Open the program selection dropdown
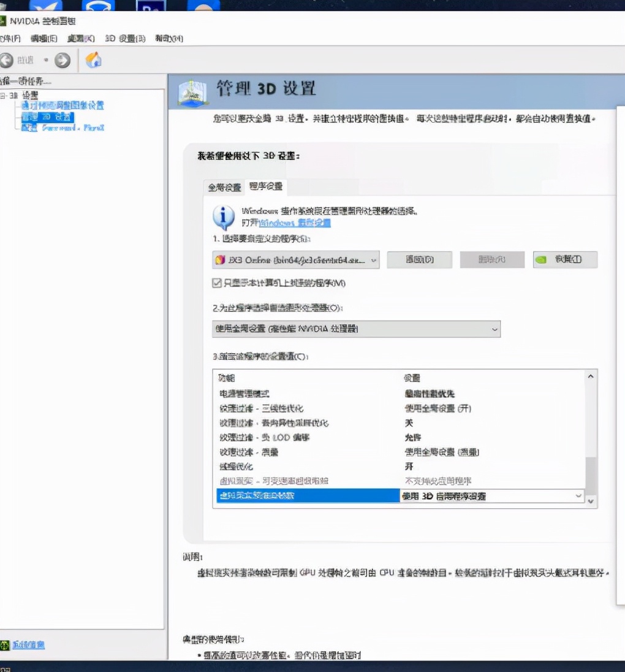Viewport: 625px width, 672px height. [x=373, y=259]
